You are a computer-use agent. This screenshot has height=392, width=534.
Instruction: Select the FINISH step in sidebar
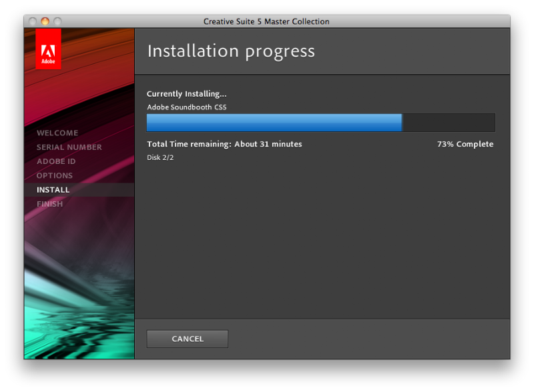[49, 204]
